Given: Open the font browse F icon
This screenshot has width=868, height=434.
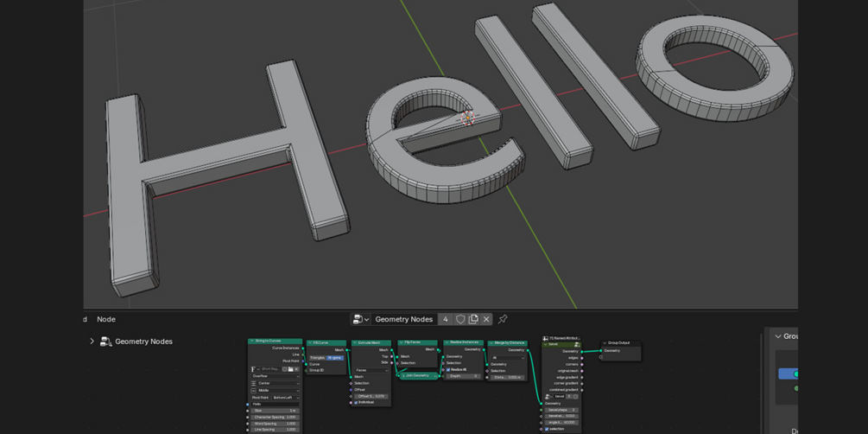Looking at the screenshot, I should 255,369.
